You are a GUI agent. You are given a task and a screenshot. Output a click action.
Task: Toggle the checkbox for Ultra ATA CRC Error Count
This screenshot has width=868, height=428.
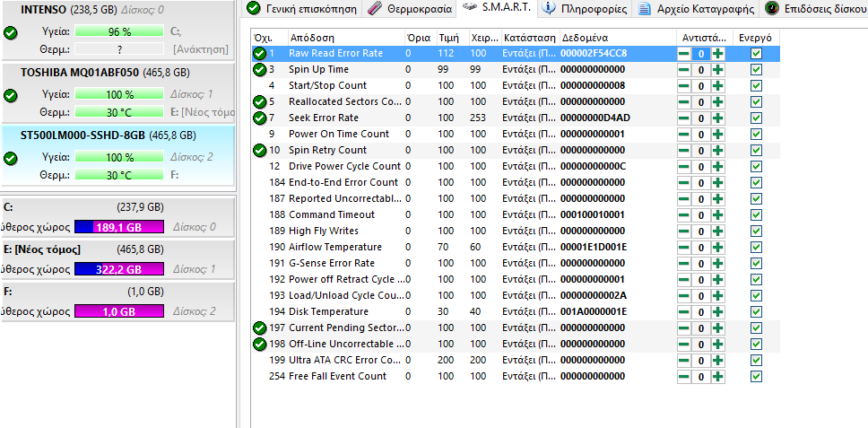pos(756,361)
